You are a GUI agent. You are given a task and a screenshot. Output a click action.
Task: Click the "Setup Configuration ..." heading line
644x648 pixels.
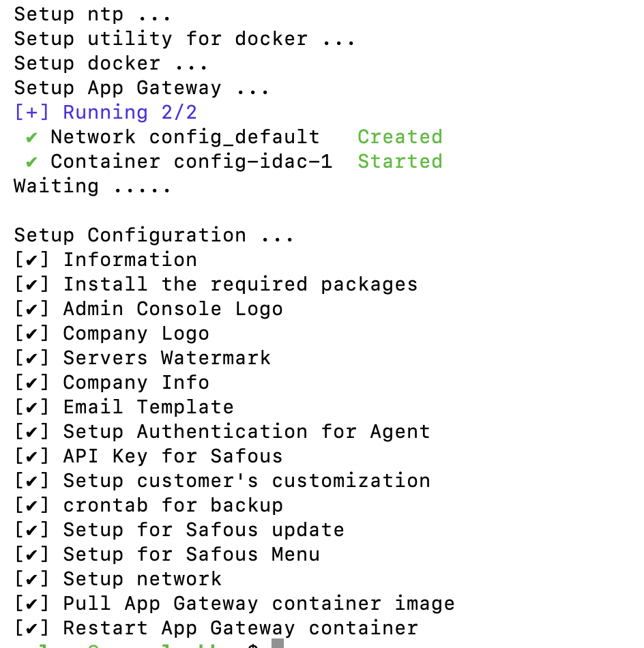(154, 235)
